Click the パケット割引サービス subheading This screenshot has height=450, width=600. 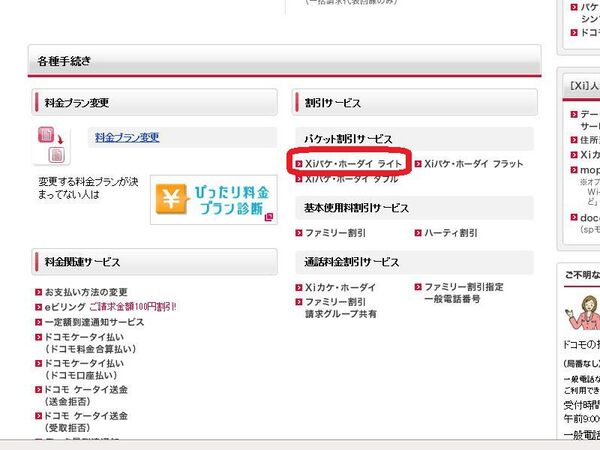pos(415,139)
